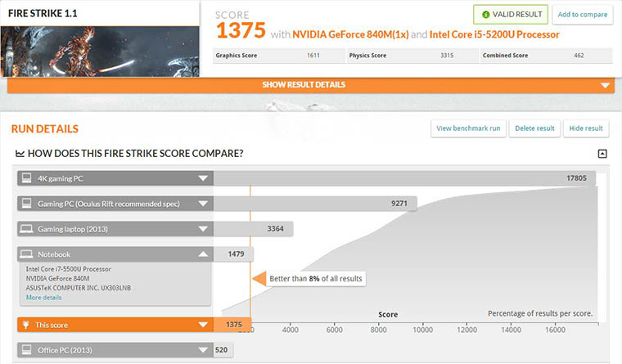622x364 pixels.
Task: Click the 3364 score bar for Gaming laptop
Action: (253, 229)
